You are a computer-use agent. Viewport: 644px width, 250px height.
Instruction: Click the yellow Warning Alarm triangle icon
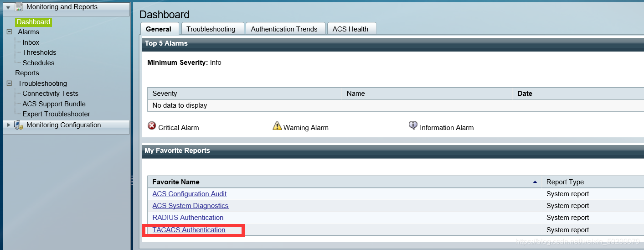[277, 125]
